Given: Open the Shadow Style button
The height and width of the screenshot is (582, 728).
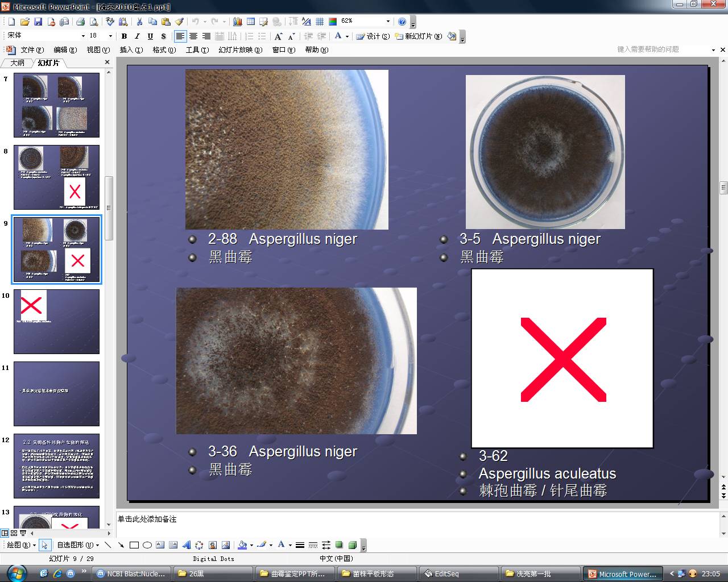Looking at the screenshot, I should pyautogui.click(x=340, y=545).
